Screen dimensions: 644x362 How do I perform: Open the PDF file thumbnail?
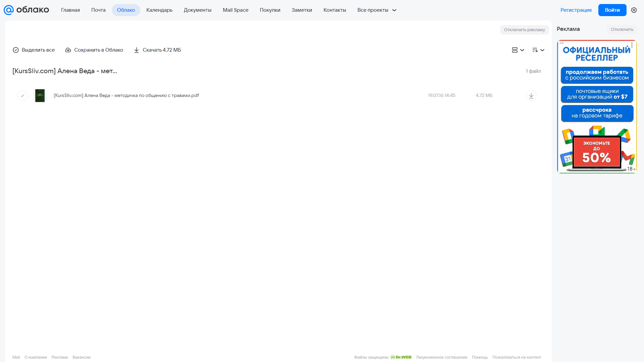[x=40, y=96]
